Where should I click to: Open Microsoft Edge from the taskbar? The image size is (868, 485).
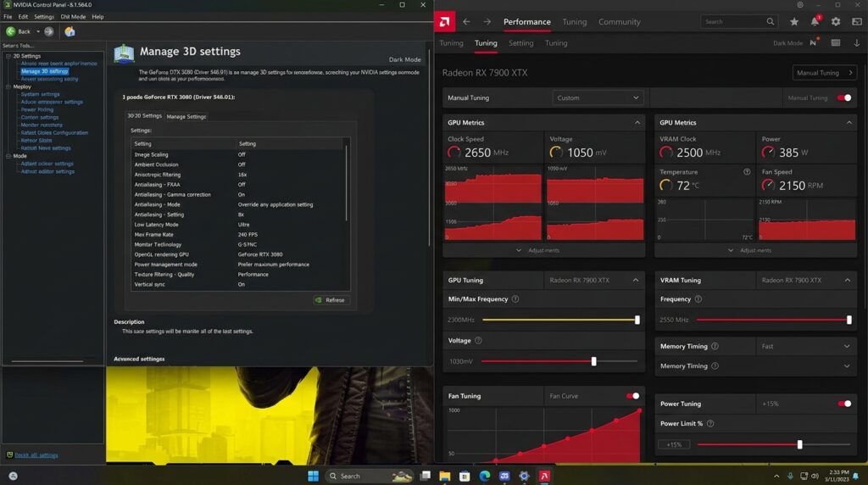tap(484, 476)
